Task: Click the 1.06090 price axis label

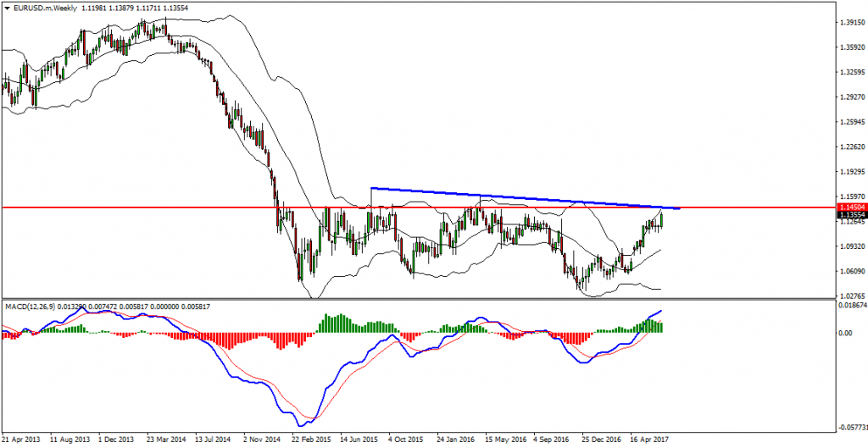Action: point(849,271)
